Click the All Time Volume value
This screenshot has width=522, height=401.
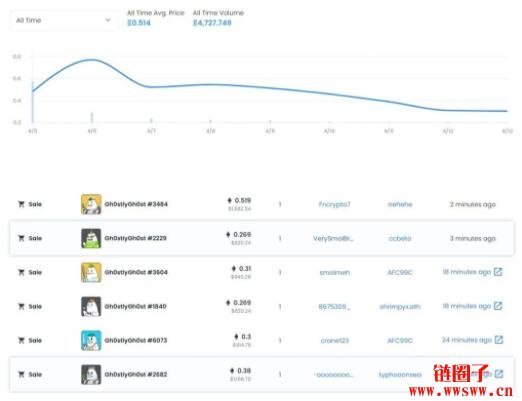pyautogui.click(x=212, y=23)
